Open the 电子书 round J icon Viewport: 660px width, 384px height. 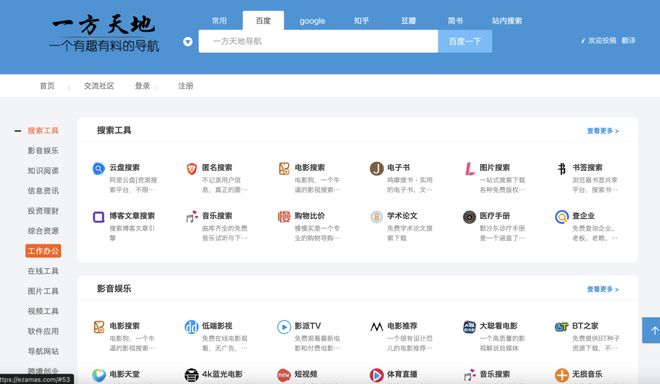(x=377, y=168)
